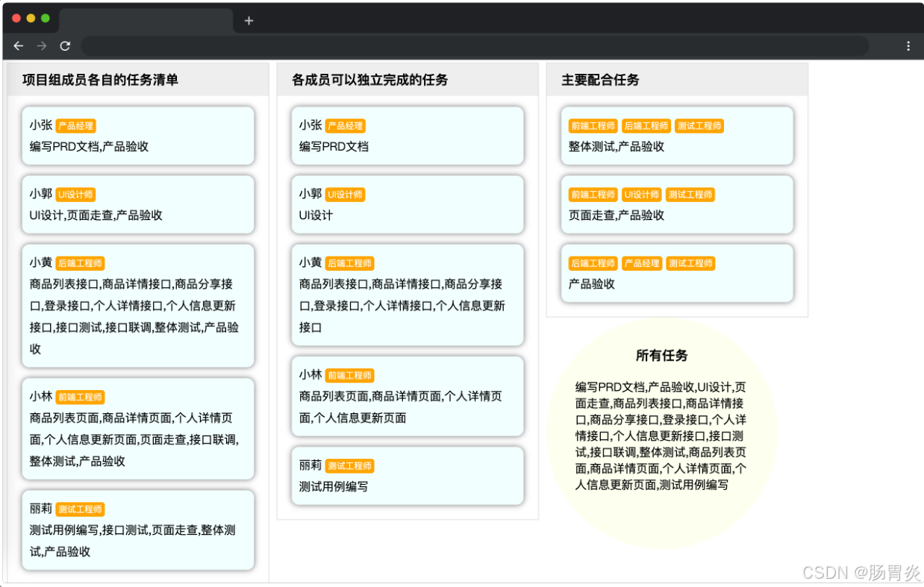
Task: Click name 小张 in independent tasks column
Action: pos(310,125)
